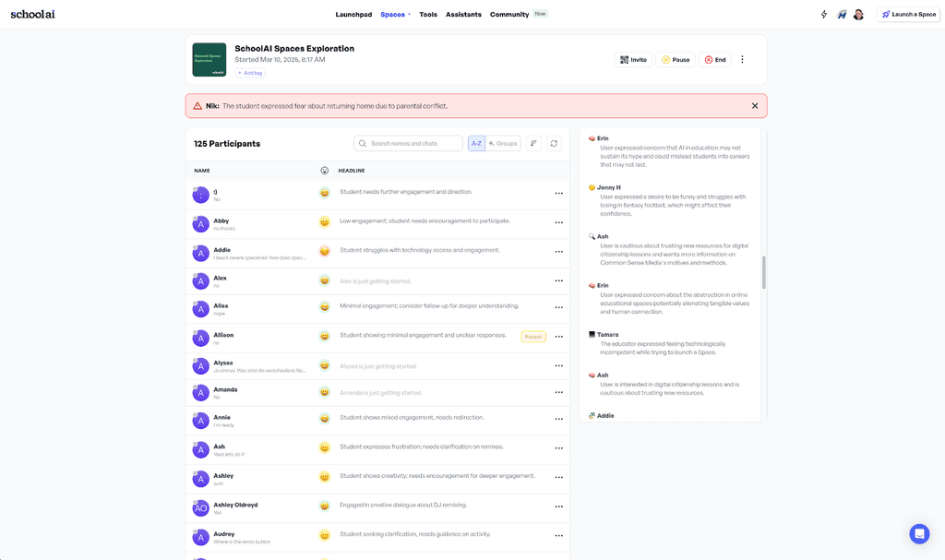Click the clock icon in the participants header
This screenshot has width=945, height=560.
tap(323, 170)
